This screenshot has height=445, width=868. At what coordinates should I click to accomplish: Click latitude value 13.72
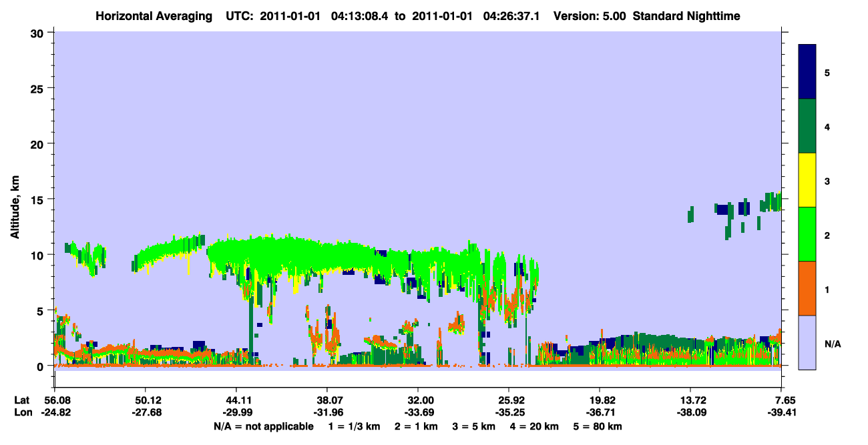(x=690, y=400)
